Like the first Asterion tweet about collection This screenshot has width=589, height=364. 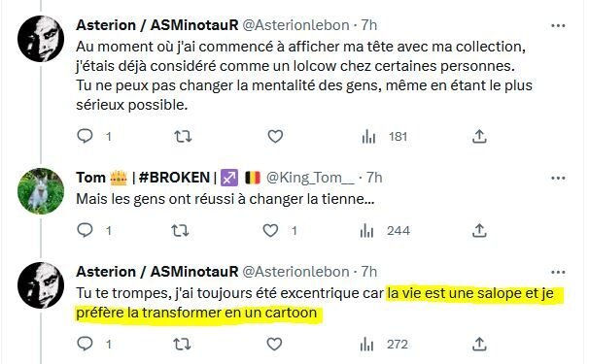coord(275,136)
